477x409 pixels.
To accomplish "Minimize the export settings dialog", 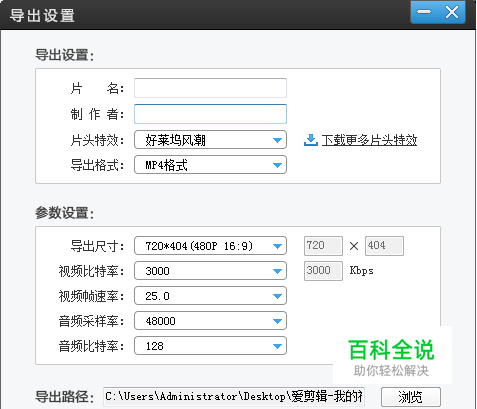I will coord(424,12).
